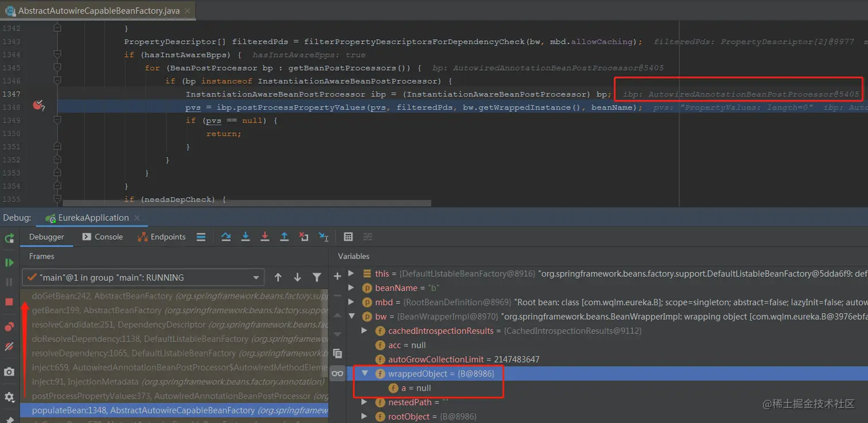Select the doResolveDependency:1138 stack frame

(175, 339)
